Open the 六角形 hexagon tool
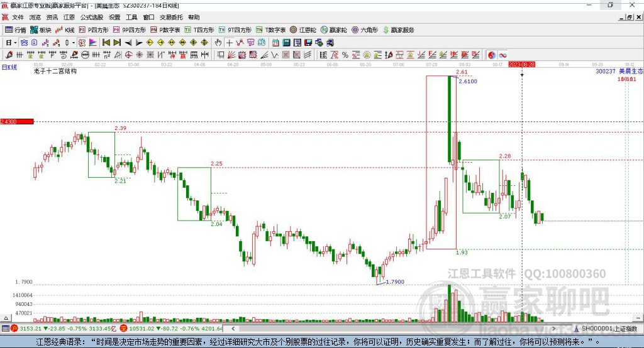Screen dimensions: 644x348 point(365,30)
